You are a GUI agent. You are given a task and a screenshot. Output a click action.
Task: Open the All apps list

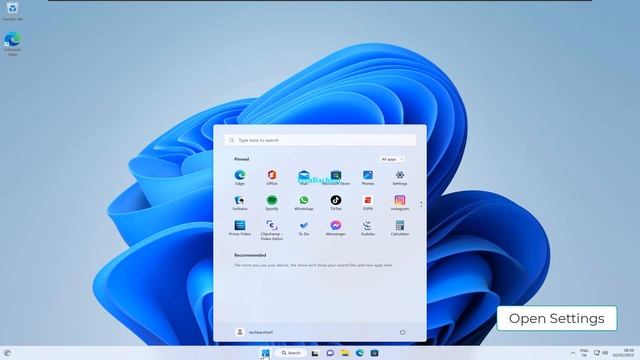(x=391, y=159)
